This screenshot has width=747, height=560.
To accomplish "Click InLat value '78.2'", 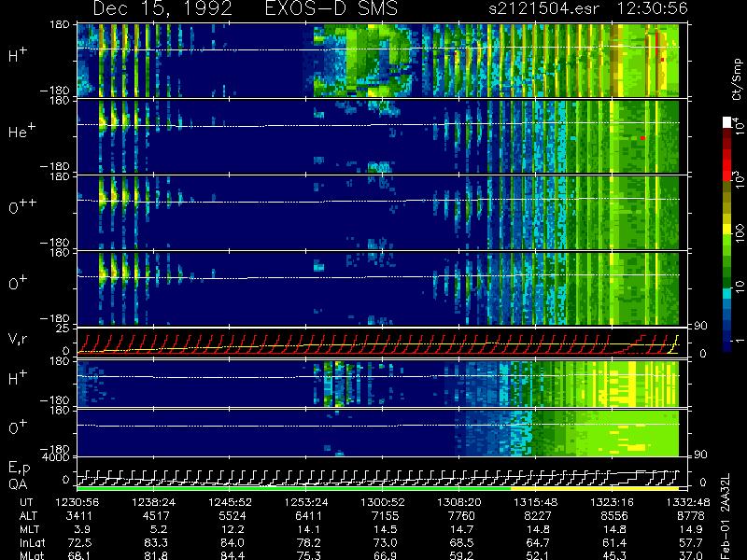I will point(309,543).
